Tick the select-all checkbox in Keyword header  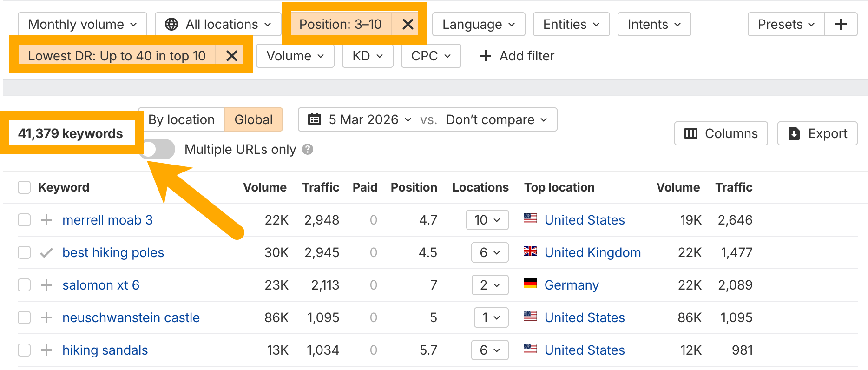point(24,187)
